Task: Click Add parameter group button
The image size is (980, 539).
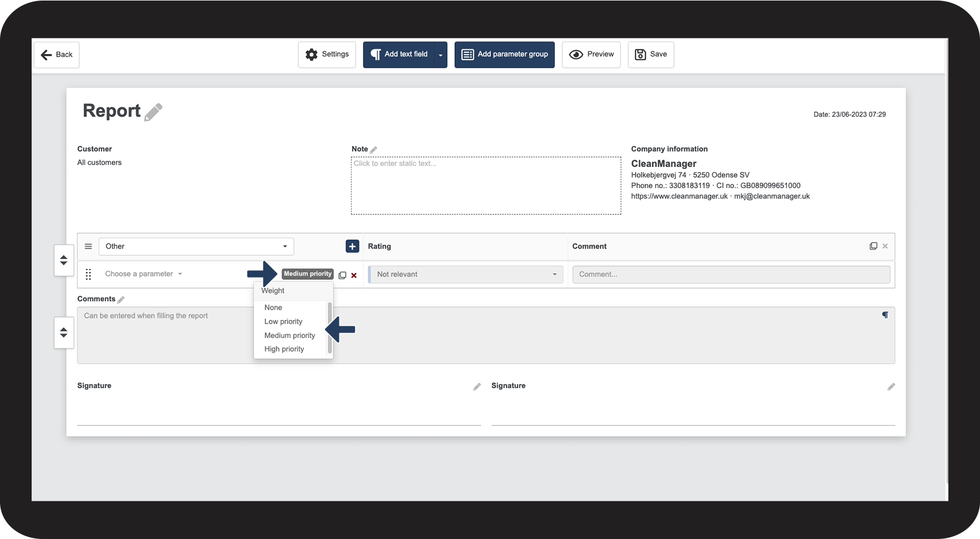Action: 504,54
